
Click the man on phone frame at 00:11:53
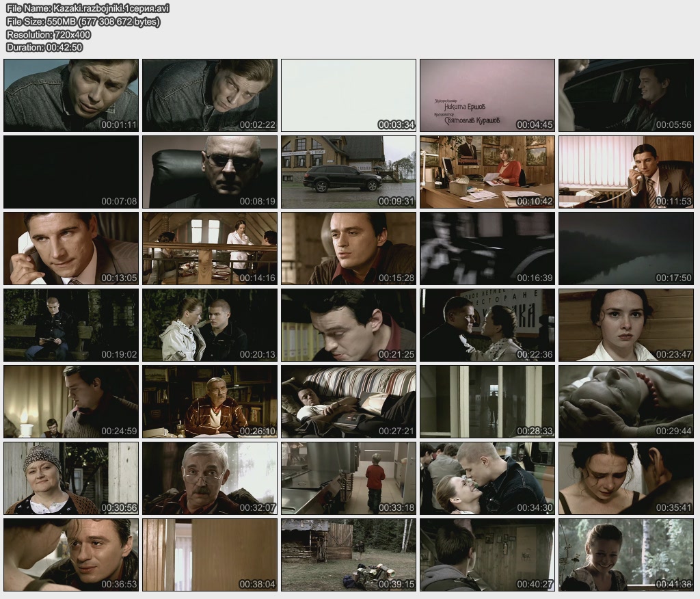[626, 172]
